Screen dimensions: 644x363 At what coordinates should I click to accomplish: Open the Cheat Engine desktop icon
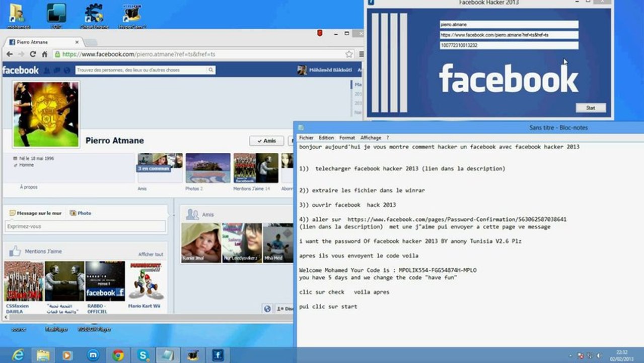[94, 15]
